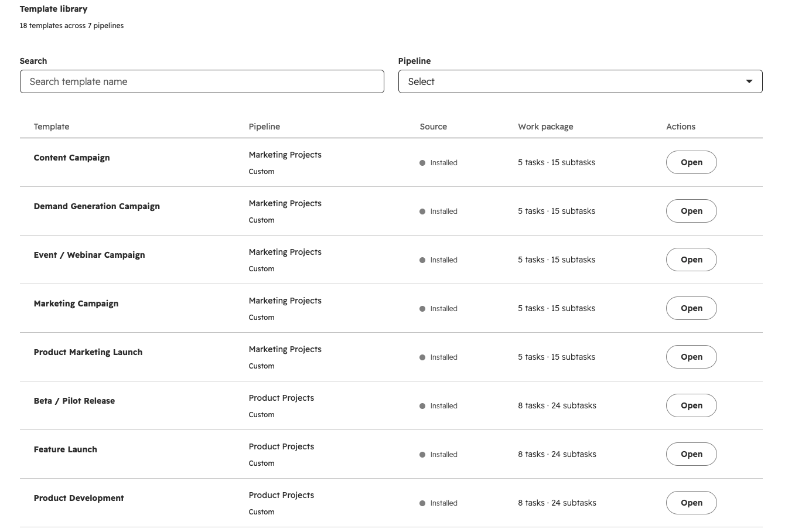Click the 18 templates across 7 pipelines text
The image size is (795, 532).
tap(71, 26)
